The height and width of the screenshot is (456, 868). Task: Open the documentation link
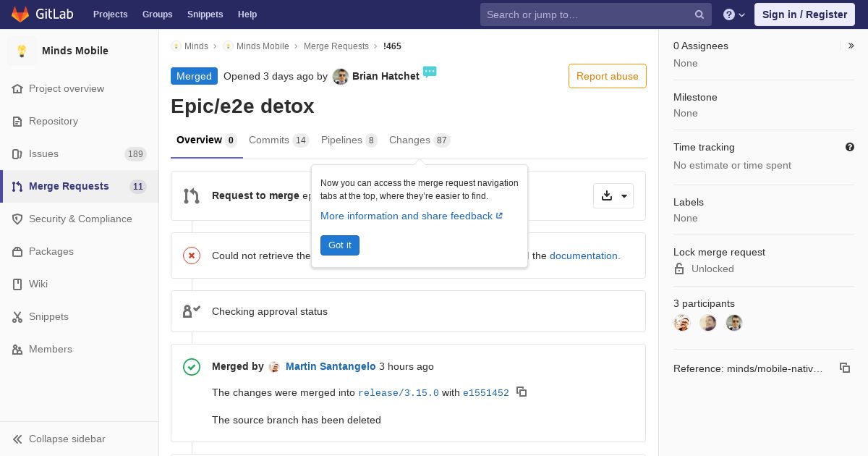click(x=584, y=256)
